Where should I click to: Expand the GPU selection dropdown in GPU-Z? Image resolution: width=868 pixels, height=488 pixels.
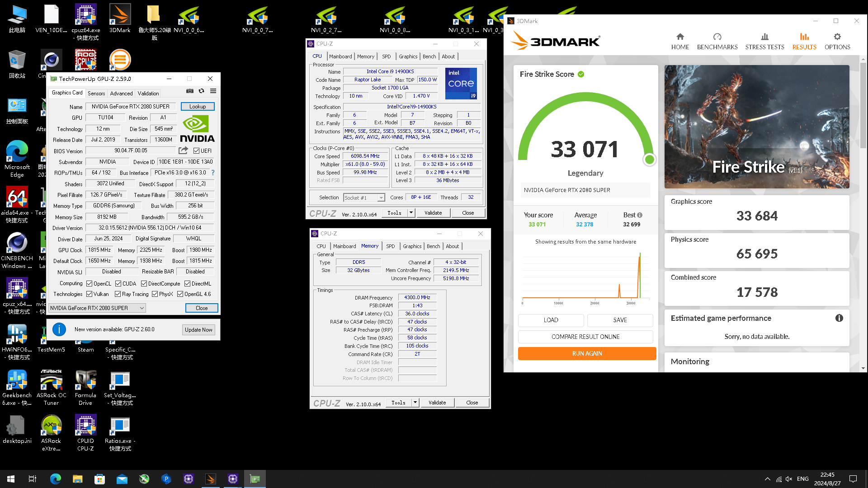point(98,308)
